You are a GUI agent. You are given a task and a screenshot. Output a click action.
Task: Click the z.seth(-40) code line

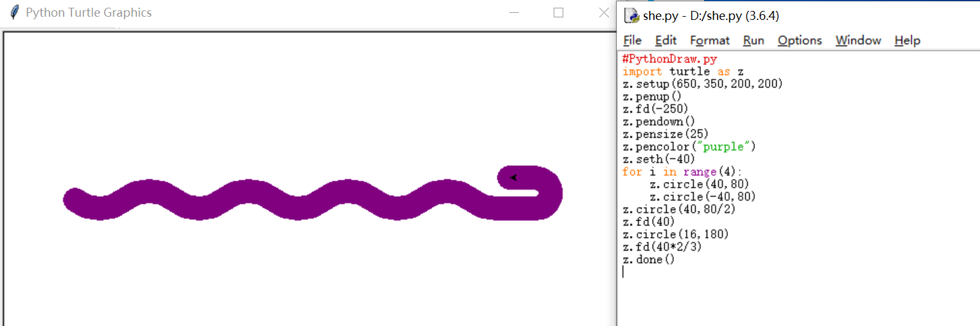659,159
